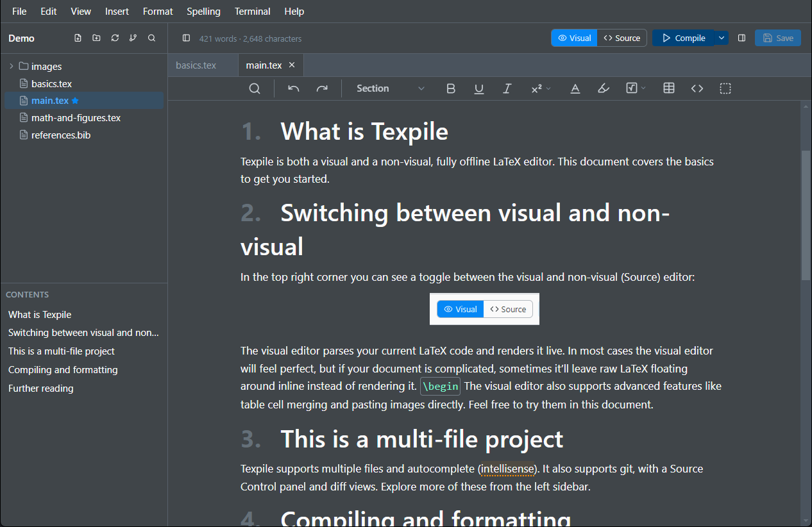Open the source control branch icon
Screen dimensions: 812x527
click(133, 38)
